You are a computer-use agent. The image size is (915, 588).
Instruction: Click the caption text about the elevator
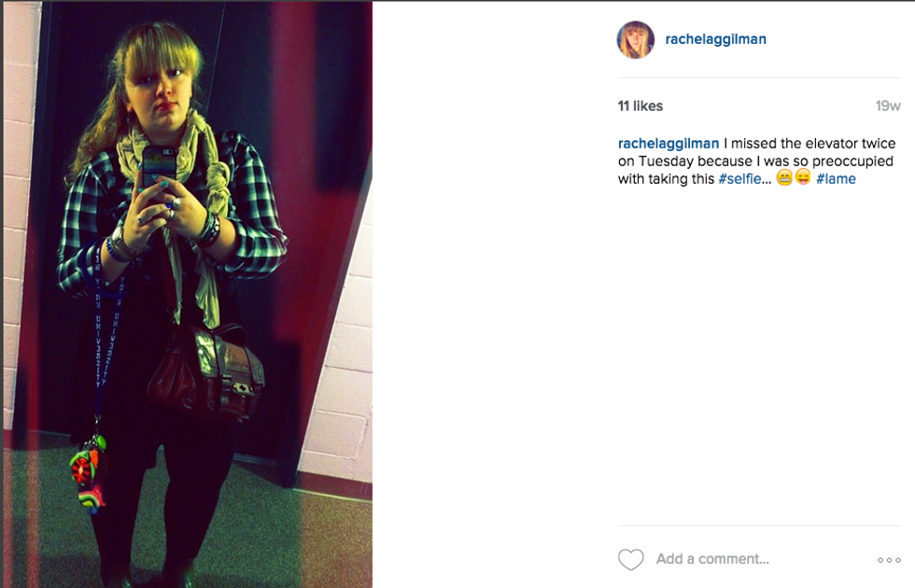coord(757,161)
